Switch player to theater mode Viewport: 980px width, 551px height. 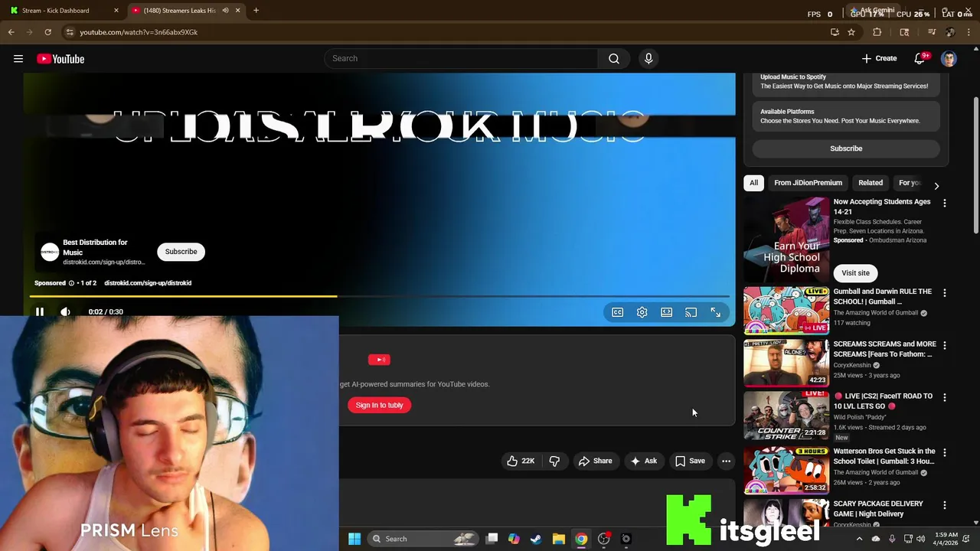667,312
